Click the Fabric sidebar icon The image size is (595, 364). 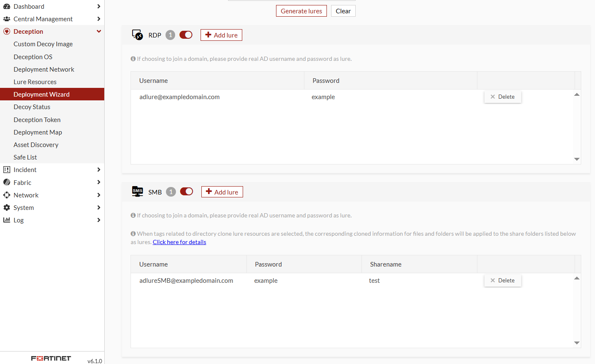7,182
